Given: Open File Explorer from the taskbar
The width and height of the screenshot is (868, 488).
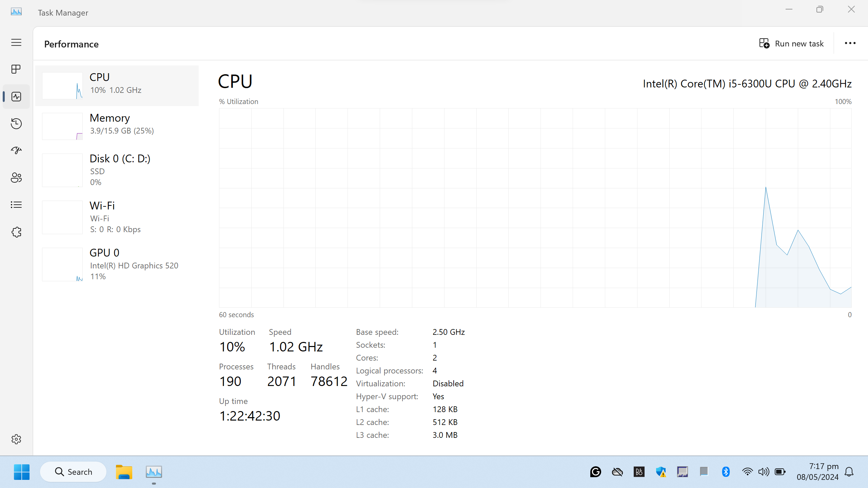Looking at the screenshot, I should tap(124, 472).
